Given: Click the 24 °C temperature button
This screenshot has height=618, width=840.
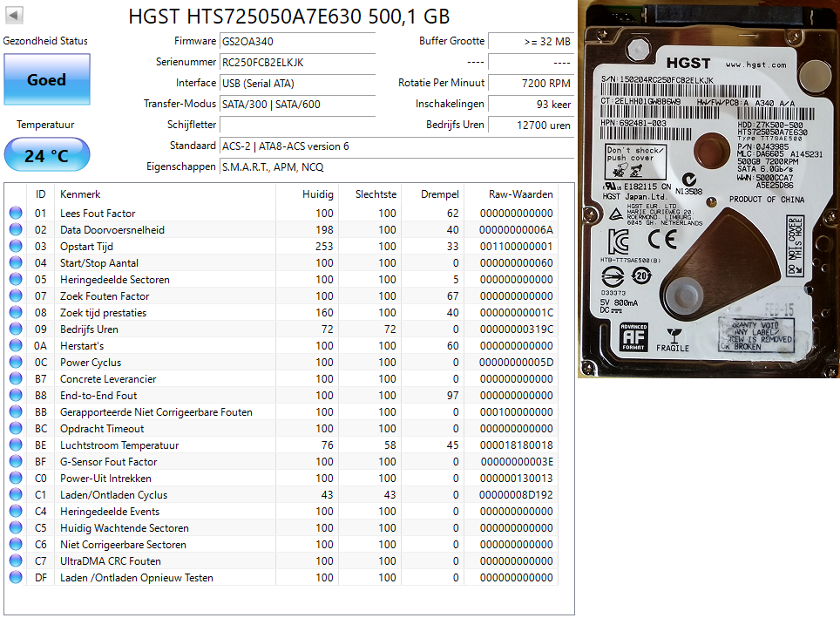Looking at the screenshot, I should pyautogui.click(x=46, y=155).
